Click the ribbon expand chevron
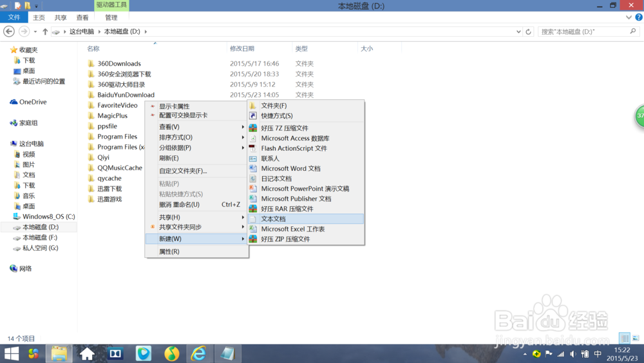This screenshot has height=363, width=644. (x=629, y=17)
